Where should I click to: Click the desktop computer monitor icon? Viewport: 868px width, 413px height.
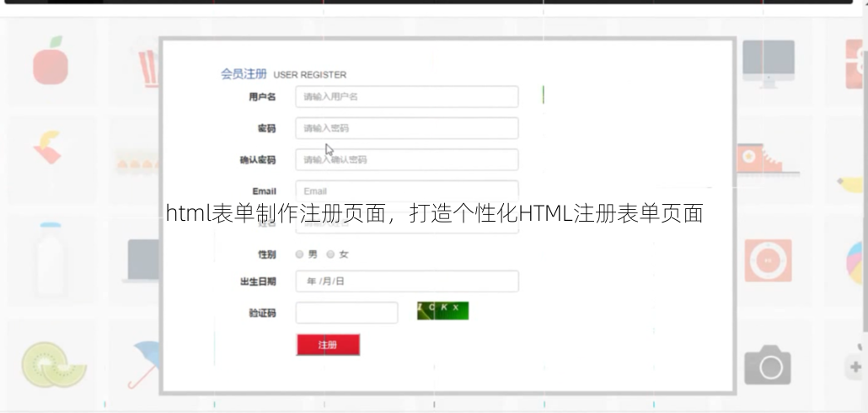coord(769,64)
